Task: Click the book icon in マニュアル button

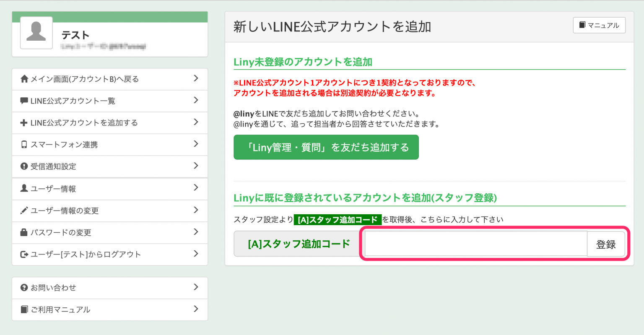Action: 582,25
